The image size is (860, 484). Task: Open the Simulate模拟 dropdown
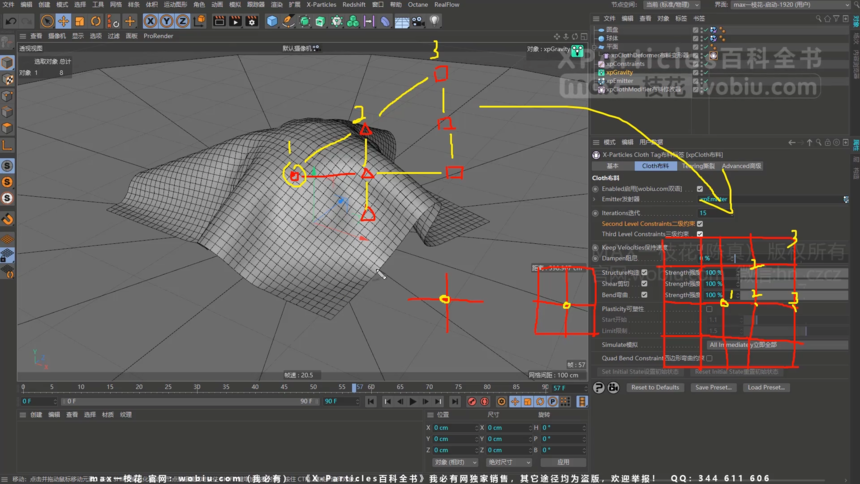click(x=777, y=345)
